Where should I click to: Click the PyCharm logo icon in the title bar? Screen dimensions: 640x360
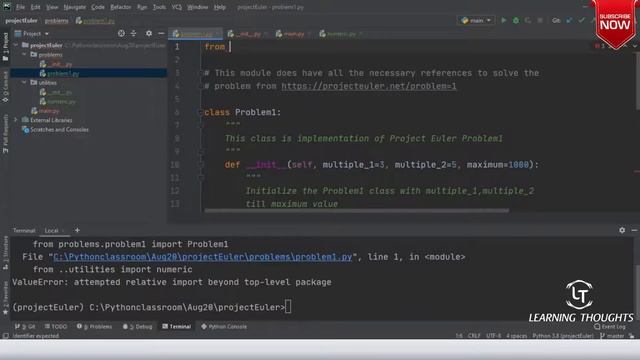[x=7, y=7]
